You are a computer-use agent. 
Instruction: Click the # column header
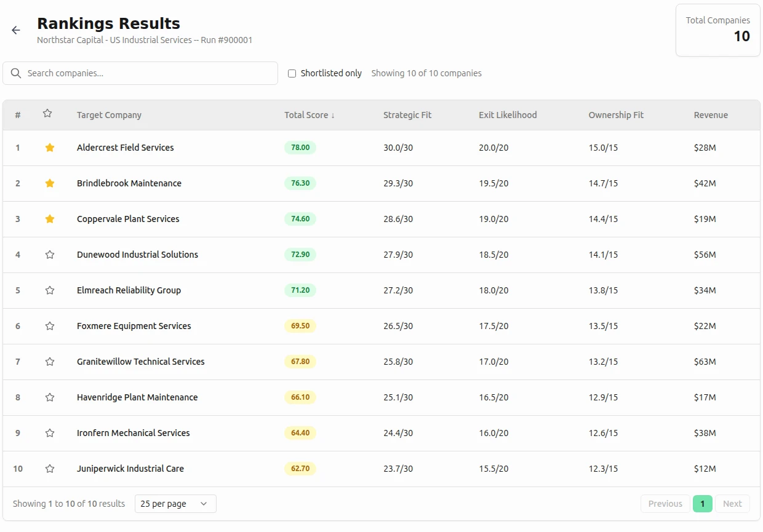tap(18, 115)
